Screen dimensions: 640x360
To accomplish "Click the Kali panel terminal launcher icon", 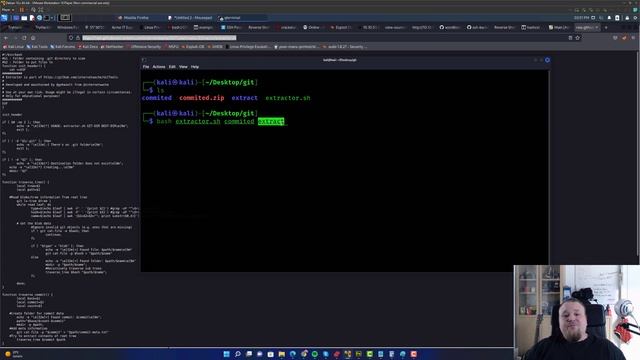I will (x=47, y=18).
